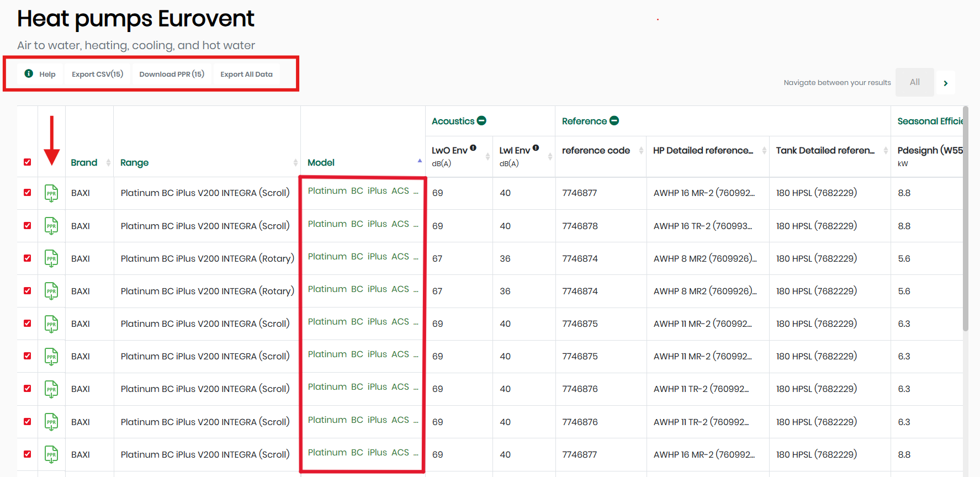Click cell 'AWHP 16 TR-2 (760993...'
The width and height of the screenshot is (980, 477).
point(703,226)
